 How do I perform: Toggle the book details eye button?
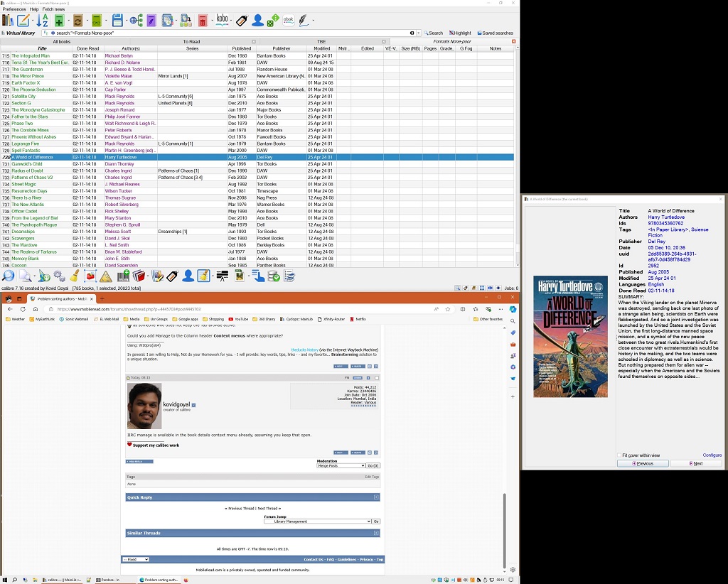pos(498,288)
